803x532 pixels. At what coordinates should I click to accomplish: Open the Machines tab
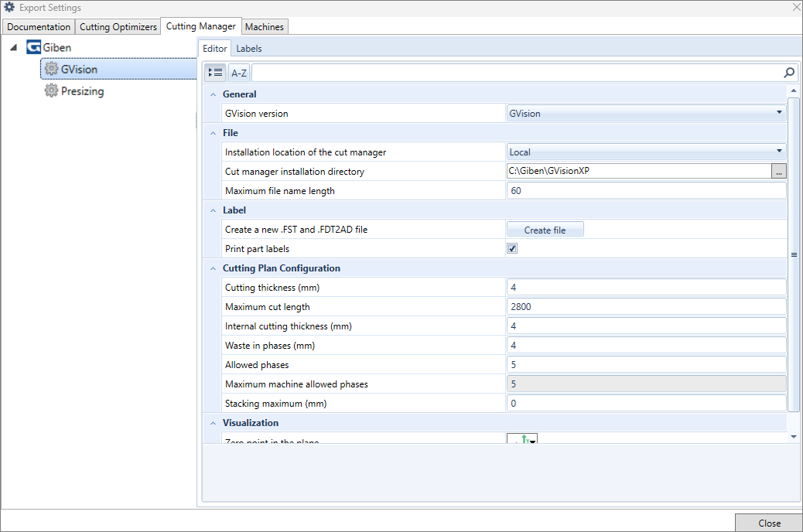click(x=265, y=26)
